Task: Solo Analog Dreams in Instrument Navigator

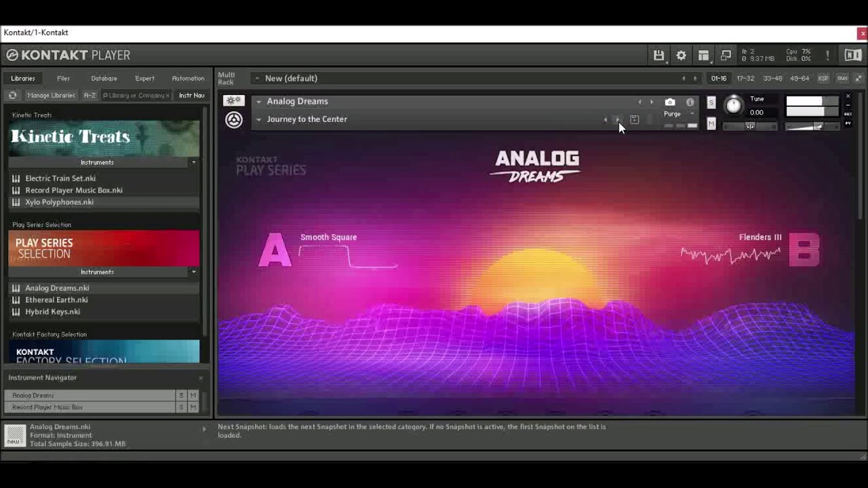Action: tap(181, 395)
